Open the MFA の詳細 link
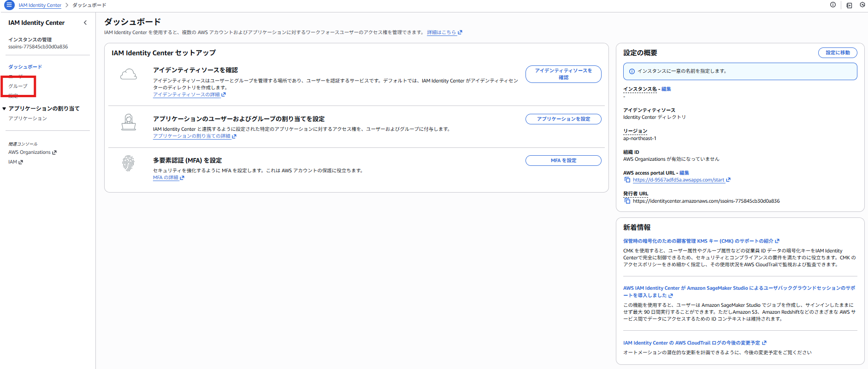 click(x=169, y=177)
